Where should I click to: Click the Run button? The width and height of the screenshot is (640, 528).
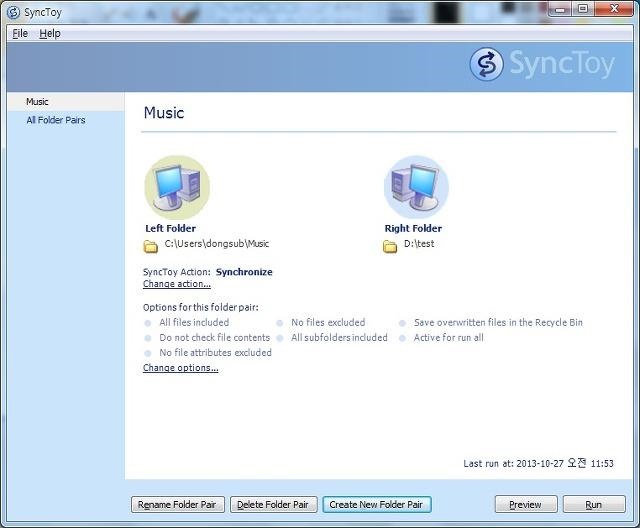(595, 504)
